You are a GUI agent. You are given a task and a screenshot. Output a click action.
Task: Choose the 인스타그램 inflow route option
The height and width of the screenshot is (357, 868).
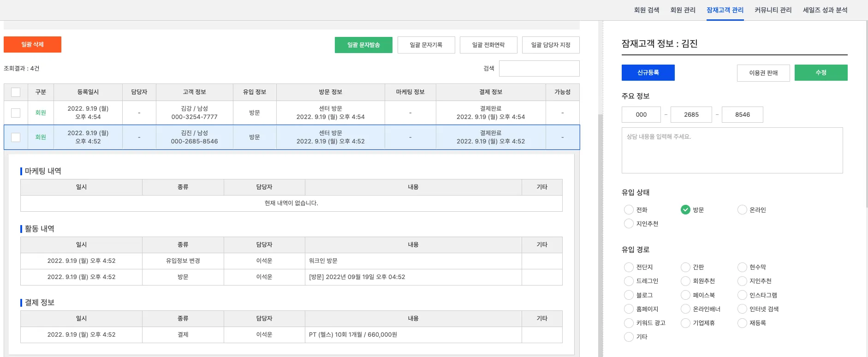(742, 295)
